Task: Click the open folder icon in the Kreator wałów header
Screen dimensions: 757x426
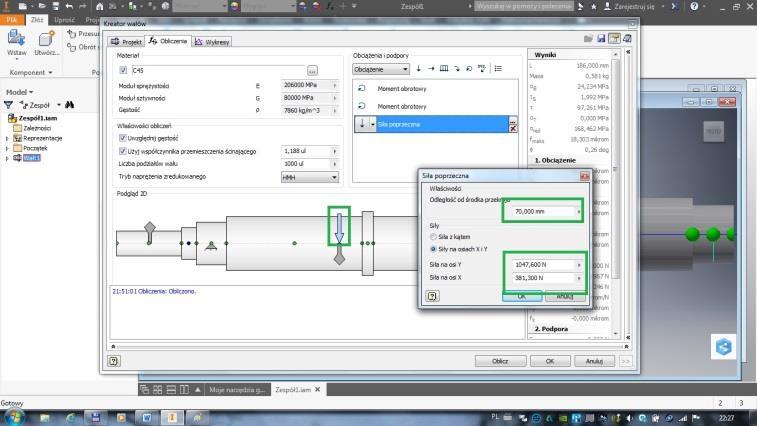Action: pos(588,39)
